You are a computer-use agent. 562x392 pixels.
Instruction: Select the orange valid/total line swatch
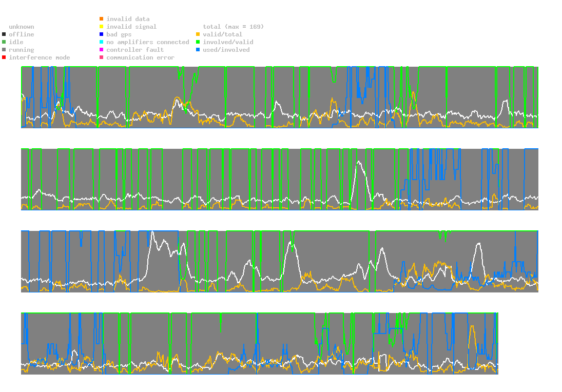198,34
